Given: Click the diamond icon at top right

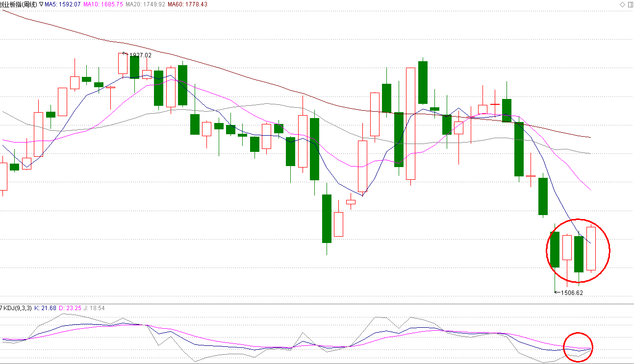Looking at the screenshot, I should click(622, 4).
